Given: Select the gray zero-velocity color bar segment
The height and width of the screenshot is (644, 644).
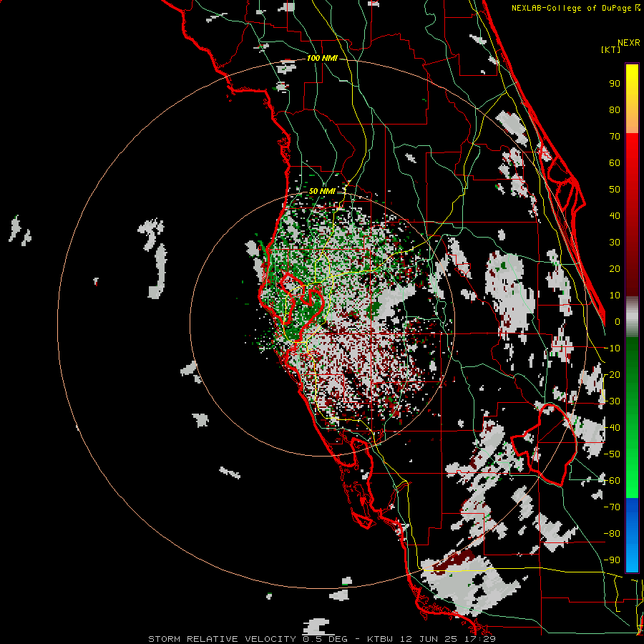Looking at the screenshot, I should 632,317.
